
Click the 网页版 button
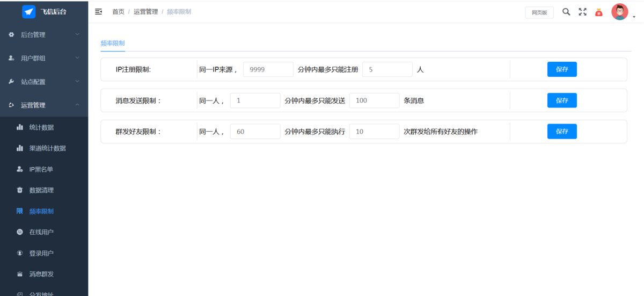click(x=539, y=12)
